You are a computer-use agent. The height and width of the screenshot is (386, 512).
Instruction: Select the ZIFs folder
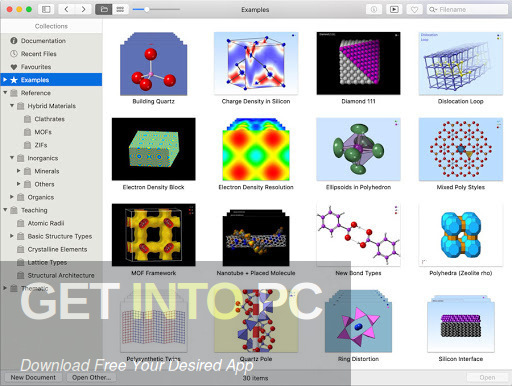(x=51, y=145)
